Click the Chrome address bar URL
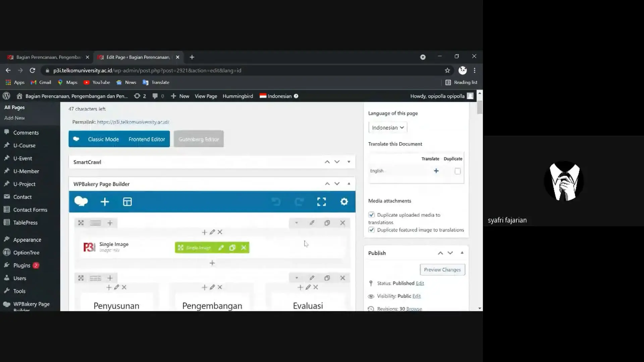644x362 pixels. coord(147,70)
